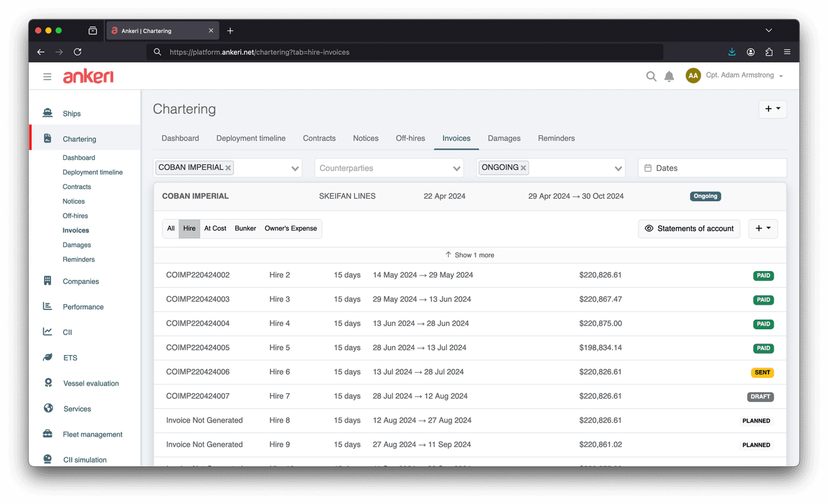828x504 pixels.
Task: Expand 'Show 1 more' to reveal hidden invoice
Action: click(470, 255)
